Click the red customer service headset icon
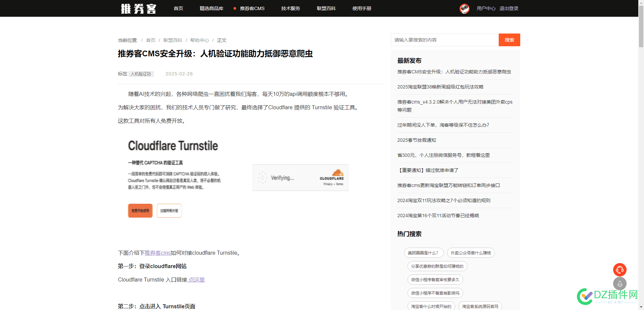Image resolution: width=644 pixels, height=310 pixels. pyautogui.click(x=620, y=270)
